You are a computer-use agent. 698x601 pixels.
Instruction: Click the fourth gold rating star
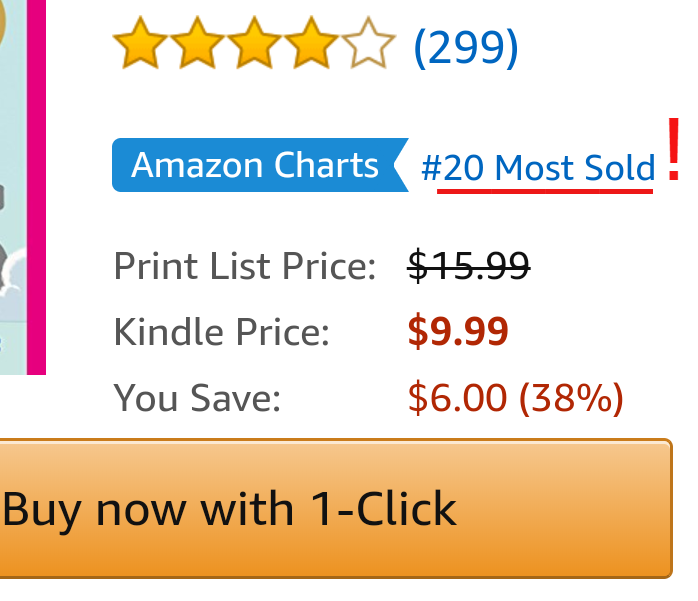click(x=311, y=43)
